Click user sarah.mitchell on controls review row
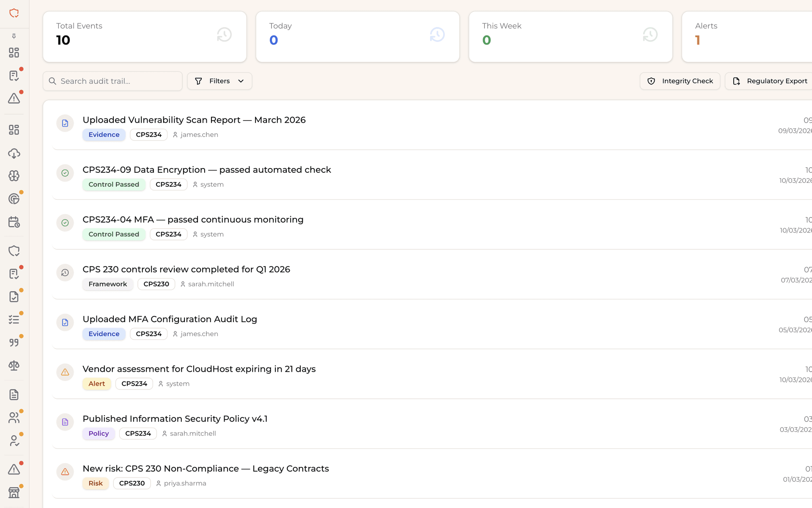812x508 pixels. [x=207, y=284]
